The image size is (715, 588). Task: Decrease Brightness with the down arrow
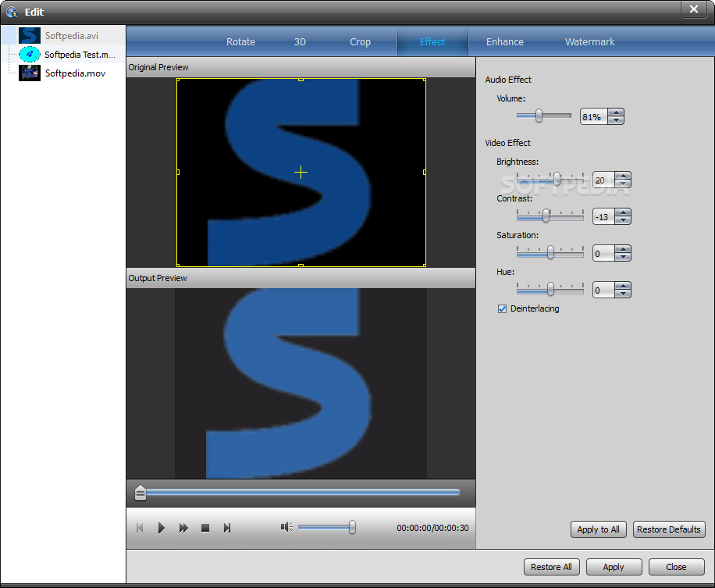pyautogui.click(x=623, y=184)
